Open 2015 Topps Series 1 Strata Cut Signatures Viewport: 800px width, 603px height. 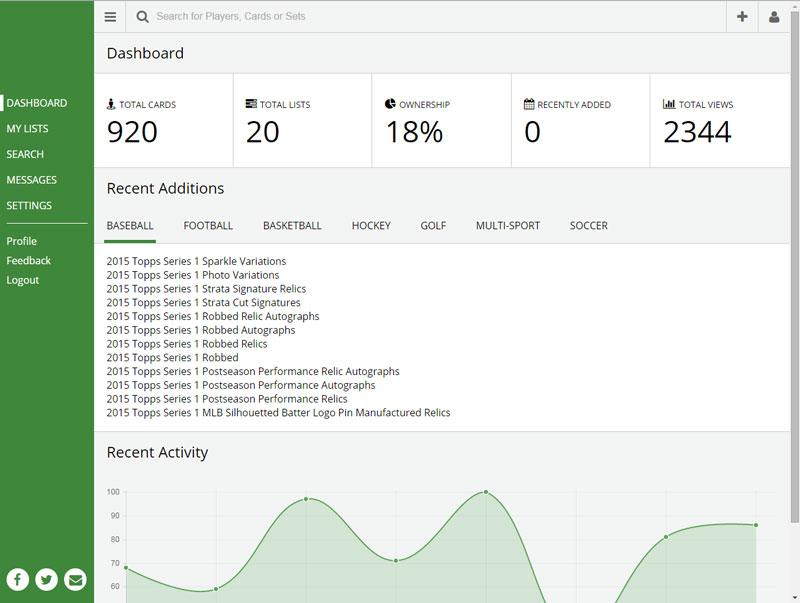pyautogui.click(x=204, y=303)
